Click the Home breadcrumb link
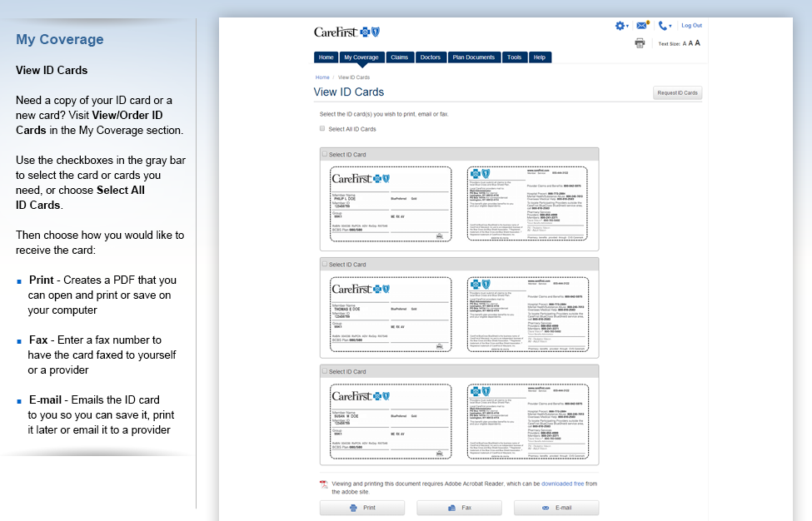Viewport: 812px width, 521px height. point(322,77)
